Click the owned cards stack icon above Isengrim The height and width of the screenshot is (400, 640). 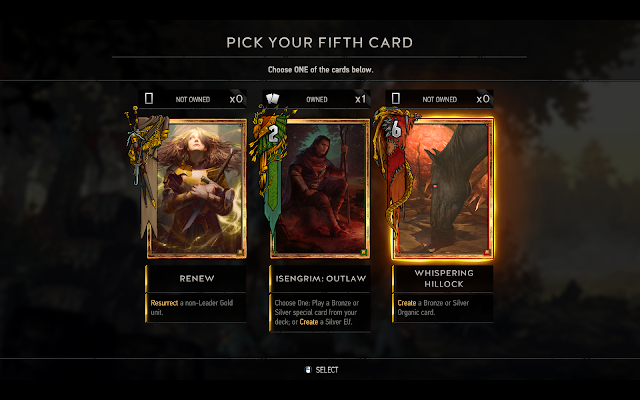pyautogui.click(x=273, y=98)
